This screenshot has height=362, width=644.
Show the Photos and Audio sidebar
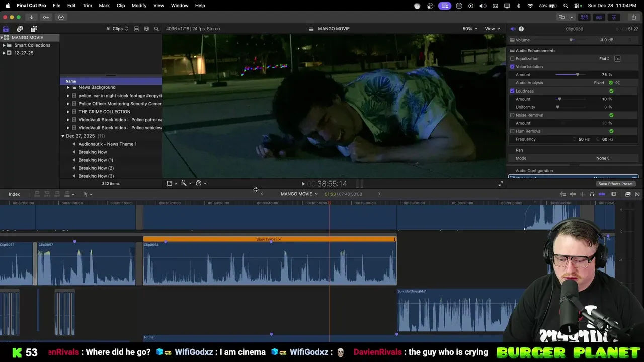(20, 29)
